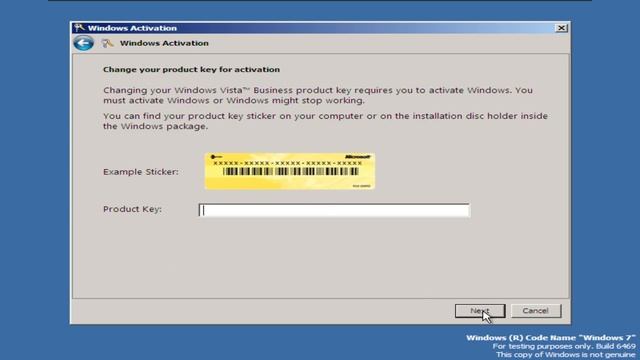
Task: Go back using the blue arrow button
Action: (84, 43)
